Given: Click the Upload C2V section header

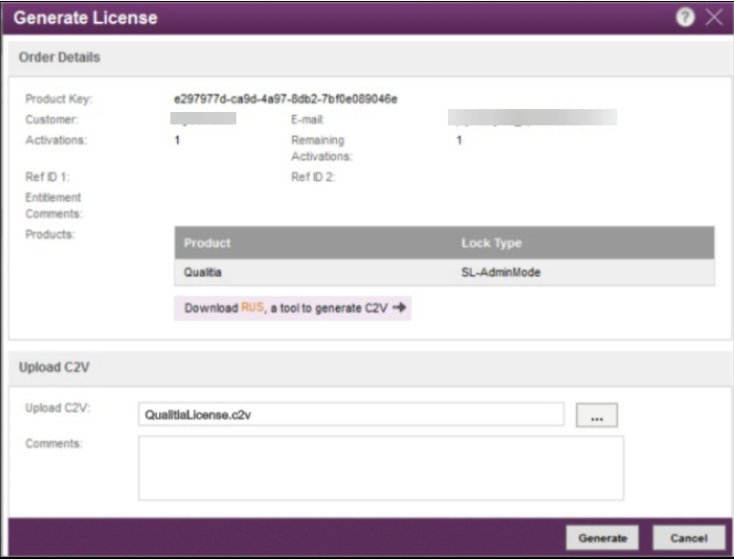Looking at the screenshot, I should pos(55,369).
